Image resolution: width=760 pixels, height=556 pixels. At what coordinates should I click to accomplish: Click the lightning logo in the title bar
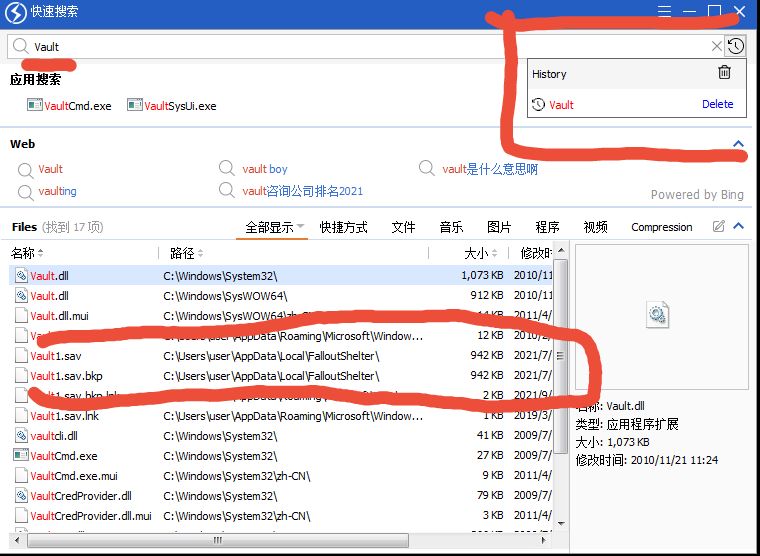pyautogui.click(x=16, y=13)
